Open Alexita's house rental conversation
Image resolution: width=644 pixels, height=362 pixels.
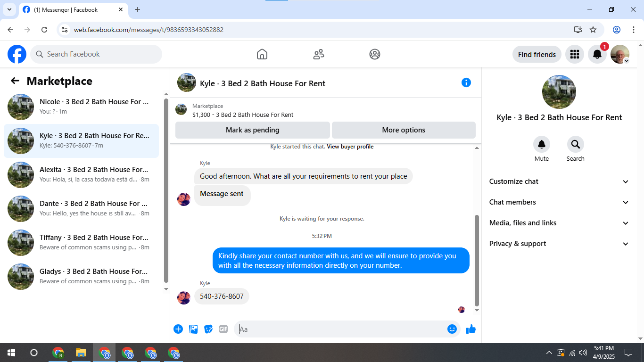[x=81, y=175]
